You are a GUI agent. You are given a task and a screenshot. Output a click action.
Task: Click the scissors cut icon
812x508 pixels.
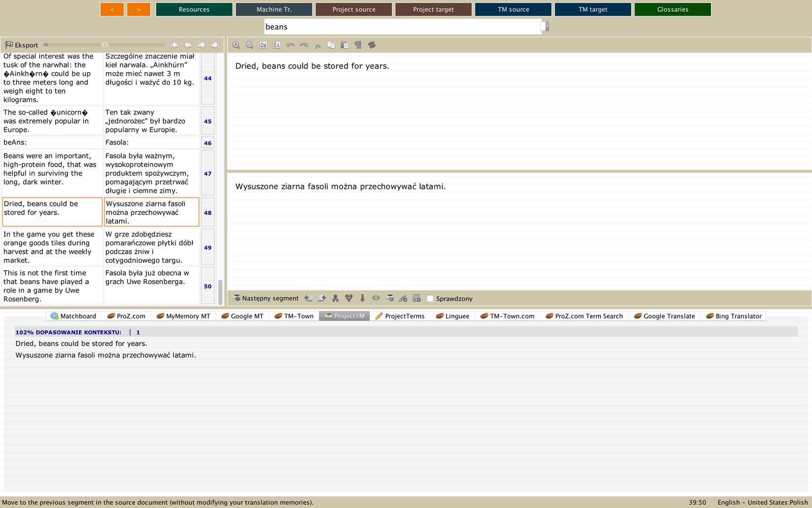tap(318, 45)
